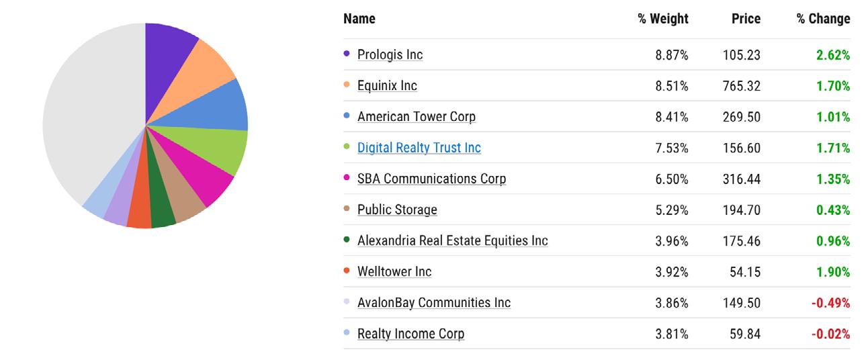Click the American Tower Corp link

pos(417,117)
